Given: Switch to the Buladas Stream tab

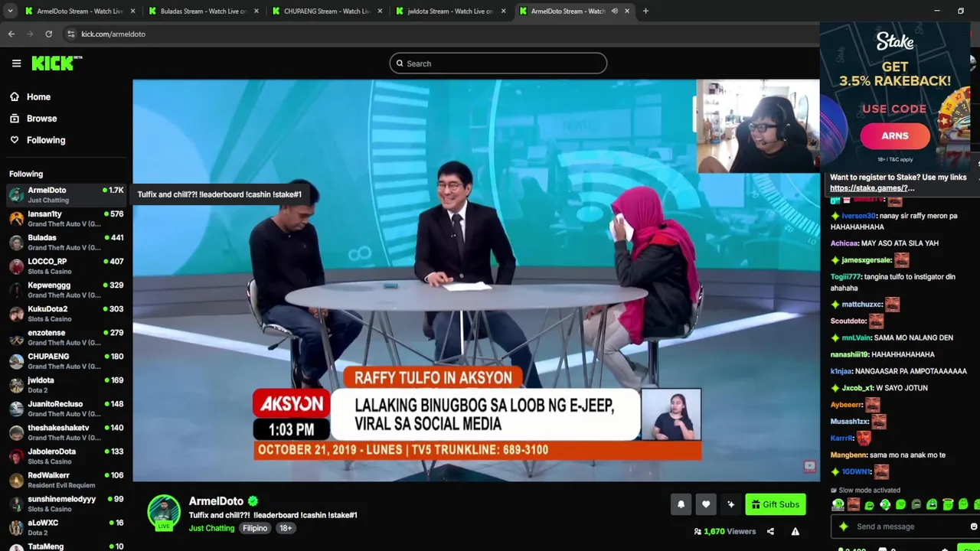Looking at the screenshot, I should click(x=204, y=11).
